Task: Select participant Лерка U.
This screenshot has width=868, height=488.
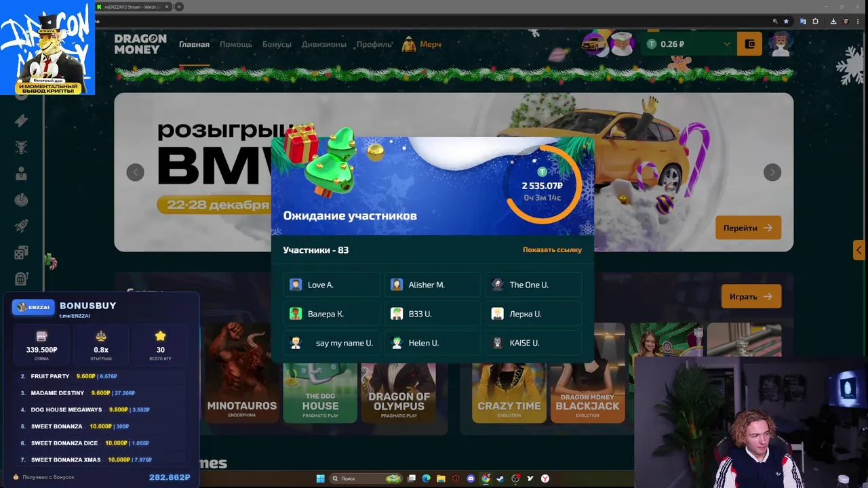Action: (533, 314)
